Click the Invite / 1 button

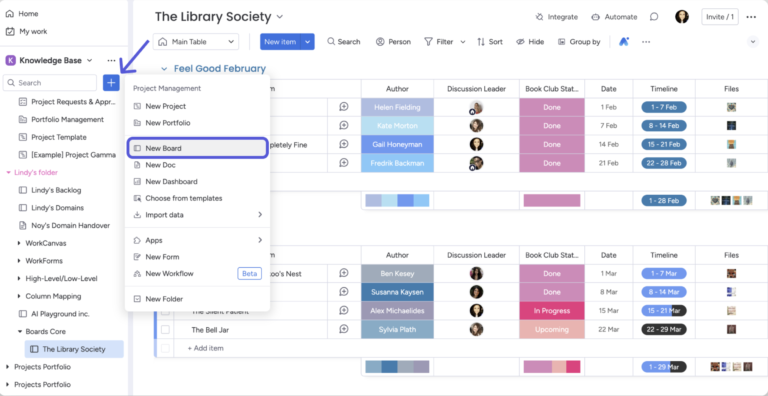pyautogui.click(x=720, y=17)
